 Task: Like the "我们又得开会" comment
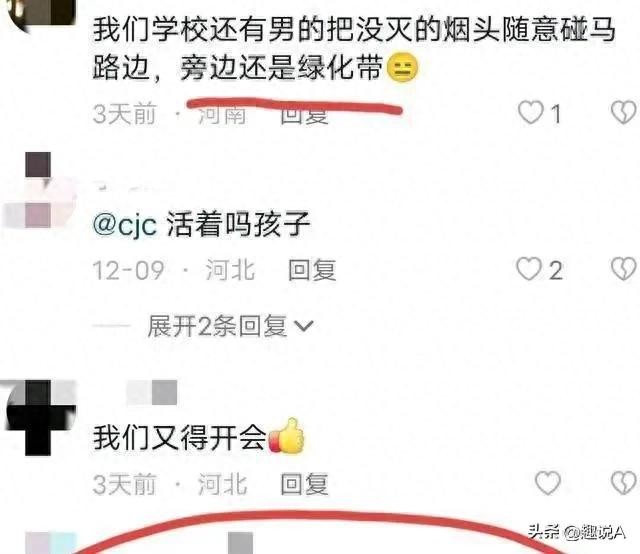point(548,483)
